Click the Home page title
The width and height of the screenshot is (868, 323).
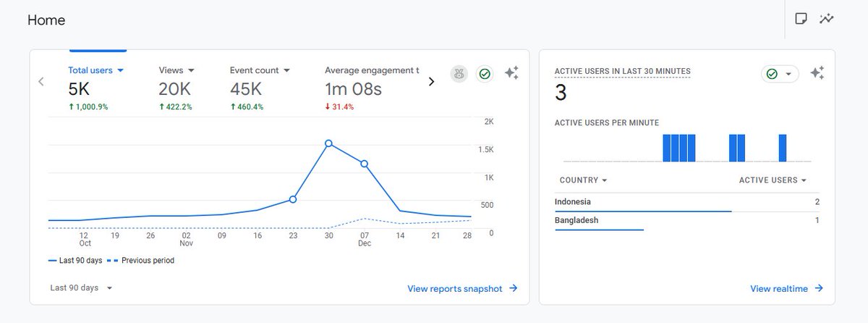[x=46, y=20]
